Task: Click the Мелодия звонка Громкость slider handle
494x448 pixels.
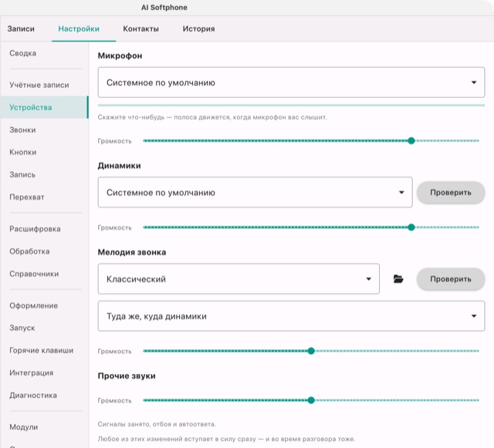Action: click(311, 351)
